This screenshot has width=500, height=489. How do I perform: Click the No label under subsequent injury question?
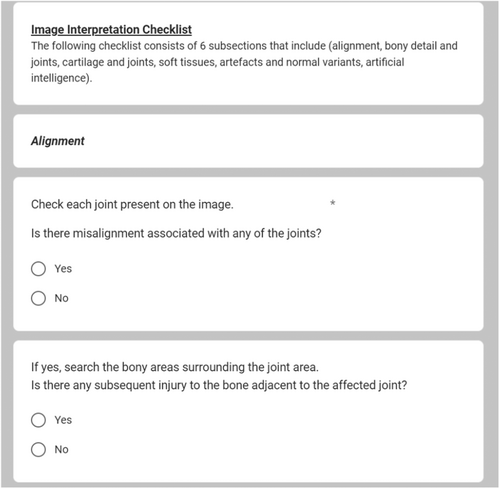point(62,450)
